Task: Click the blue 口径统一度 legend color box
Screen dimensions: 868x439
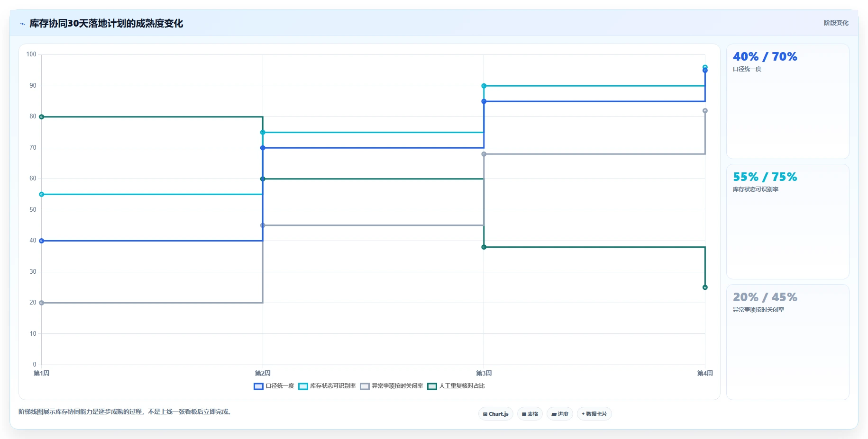Action: (x=258, y=386)
